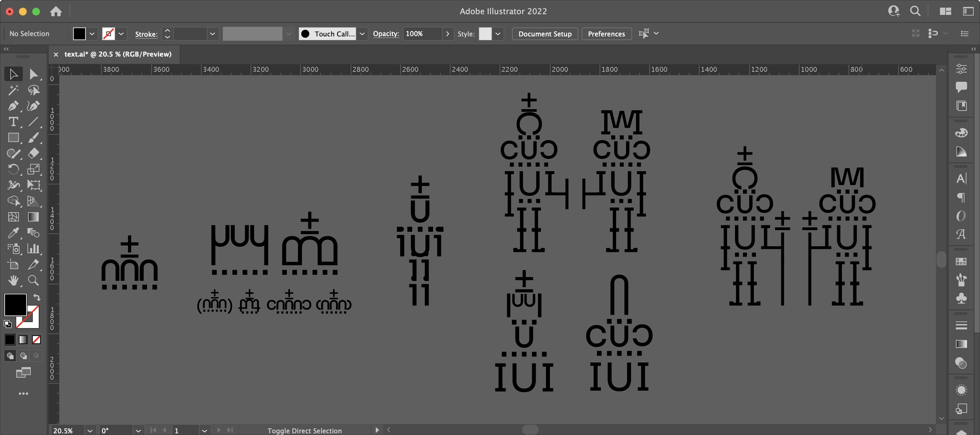Click the Document Setup button
Screen dimensions: 980x435
545,34
